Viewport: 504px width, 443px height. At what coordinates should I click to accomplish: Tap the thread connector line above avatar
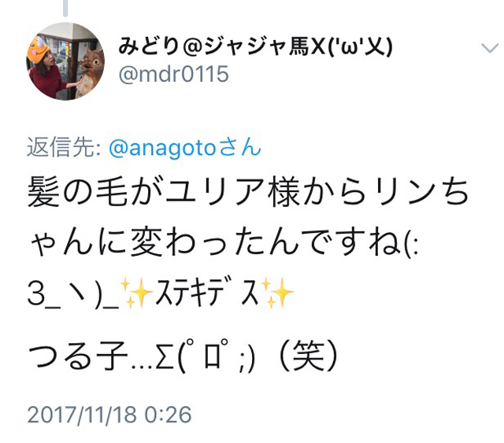click(65, 8)
